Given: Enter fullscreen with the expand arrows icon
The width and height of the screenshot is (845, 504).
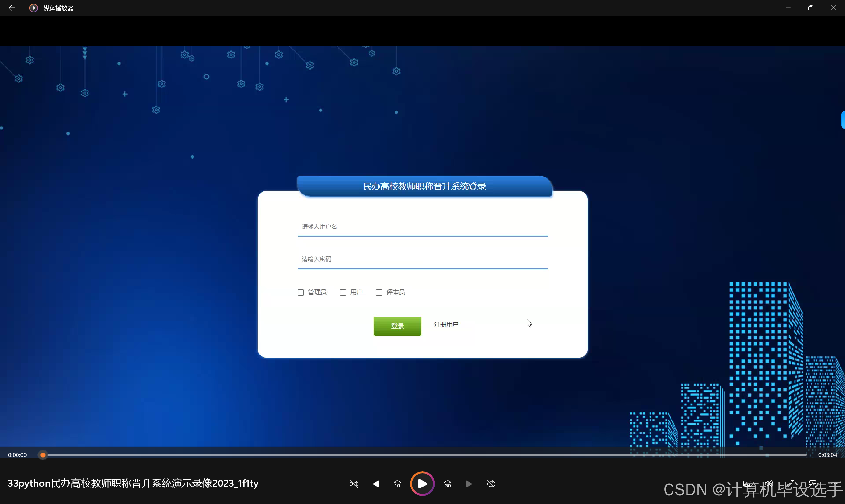Looking at the screenshot, I should click(x=790, y=483).
